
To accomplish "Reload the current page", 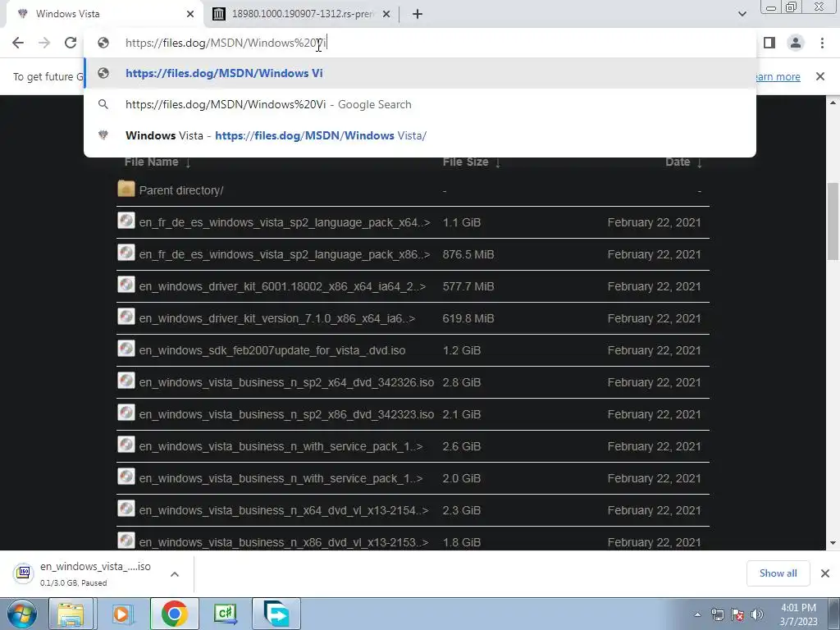I will click(x=71, y=43).
